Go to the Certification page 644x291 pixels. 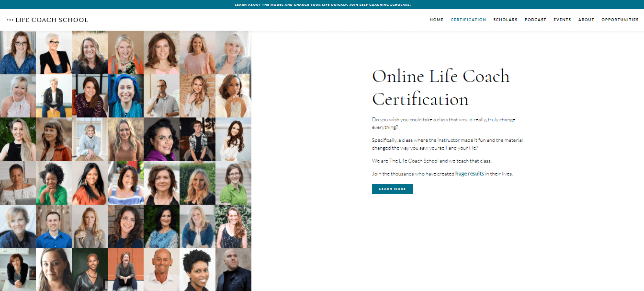tap(468, 20)
